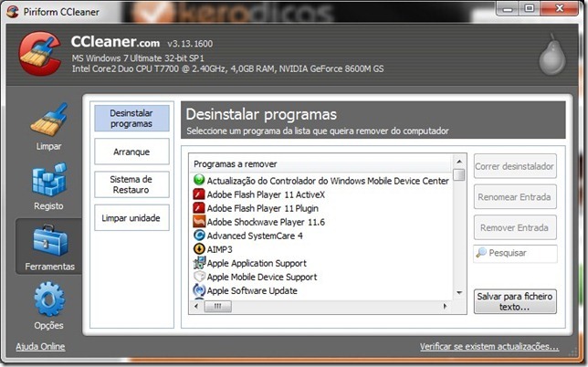Click the Adobe Flash Player 11 ActiveX icon
Viewport: 588px width, 367px height.
point(199,194)
